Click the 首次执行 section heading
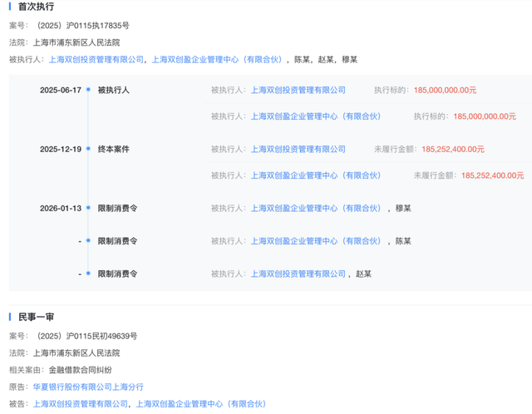 36,7
